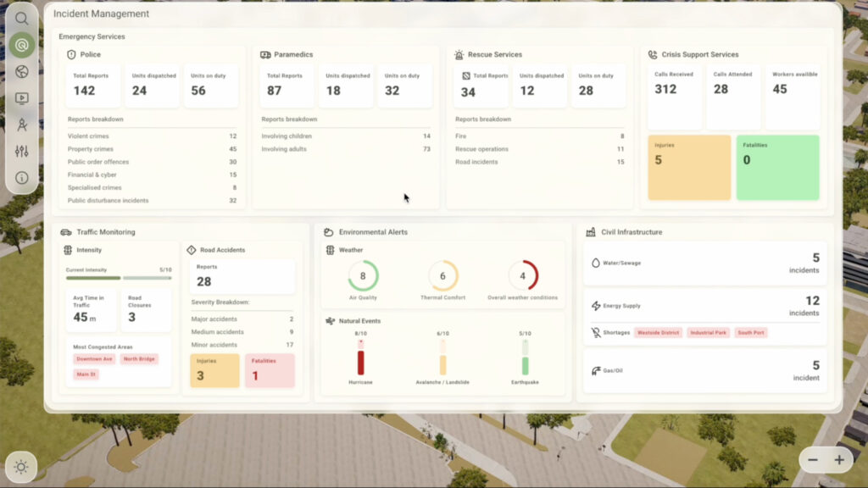Viewport: 868px width, 488px height.
Task: Select the North Bridge congested area tag
Action: tap(139, 359)
